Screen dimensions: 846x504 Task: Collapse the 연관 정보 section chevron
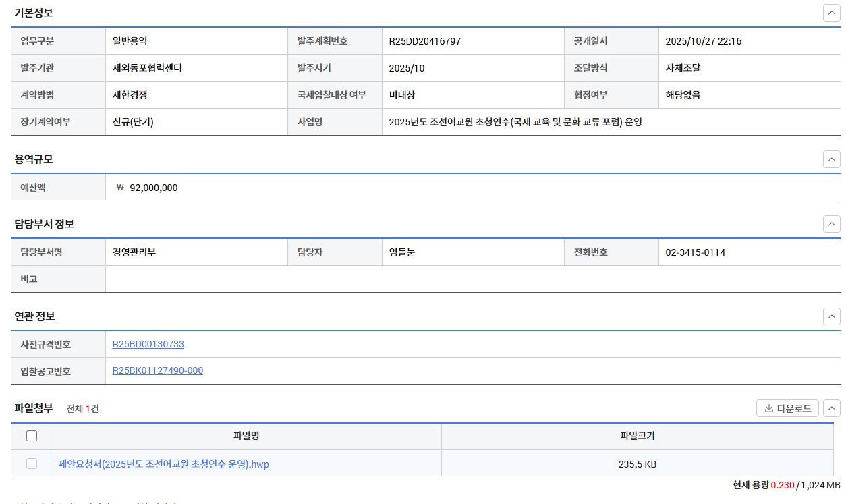831,316
